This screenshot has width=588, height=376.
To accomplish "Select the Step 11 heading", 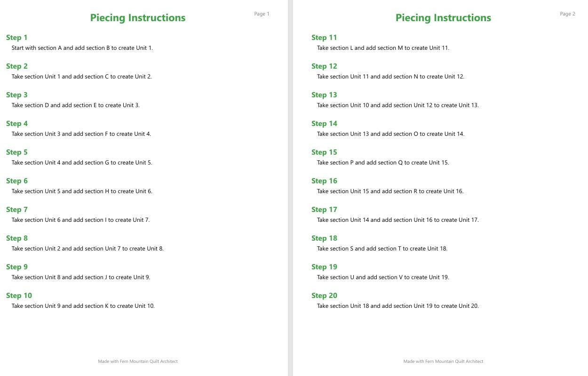I will (324, 38).
